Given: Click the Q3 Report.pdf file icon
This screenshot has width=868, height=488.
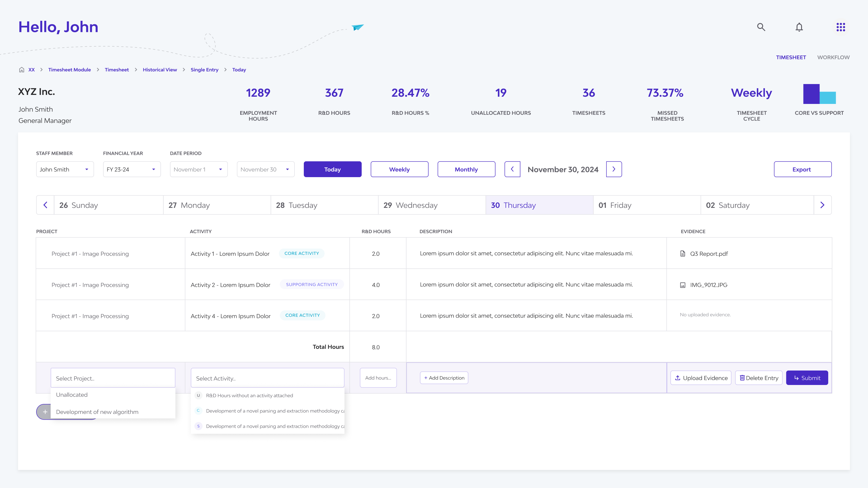Looking at the screenshot, I should [x=683, y=254].
